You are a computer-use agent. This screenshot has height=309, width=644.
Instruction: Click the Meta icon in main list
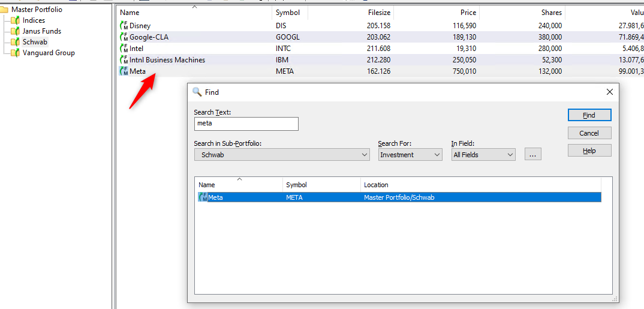[x=124, y=71]
